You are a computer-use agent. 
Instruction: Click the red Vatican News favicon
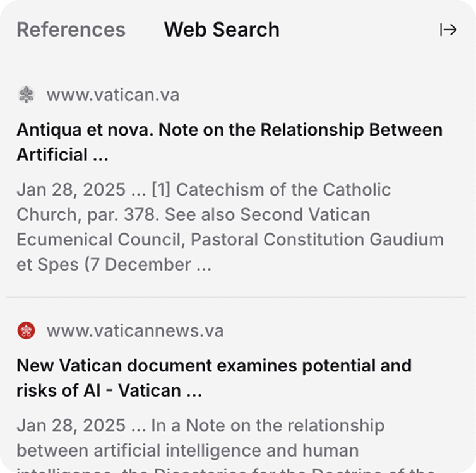(x=26, y=330)
